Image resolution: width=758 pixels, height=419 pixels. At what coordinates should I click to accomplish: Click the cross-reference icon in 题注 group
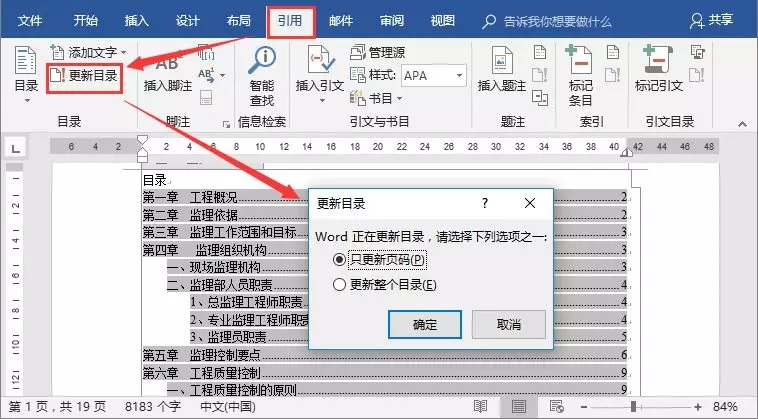[x=539, y=98]
